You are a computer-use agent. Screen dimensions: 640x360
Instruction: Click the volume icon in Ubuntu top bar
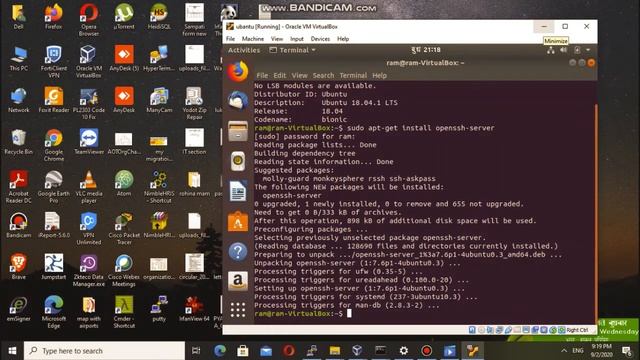point(564,50)
